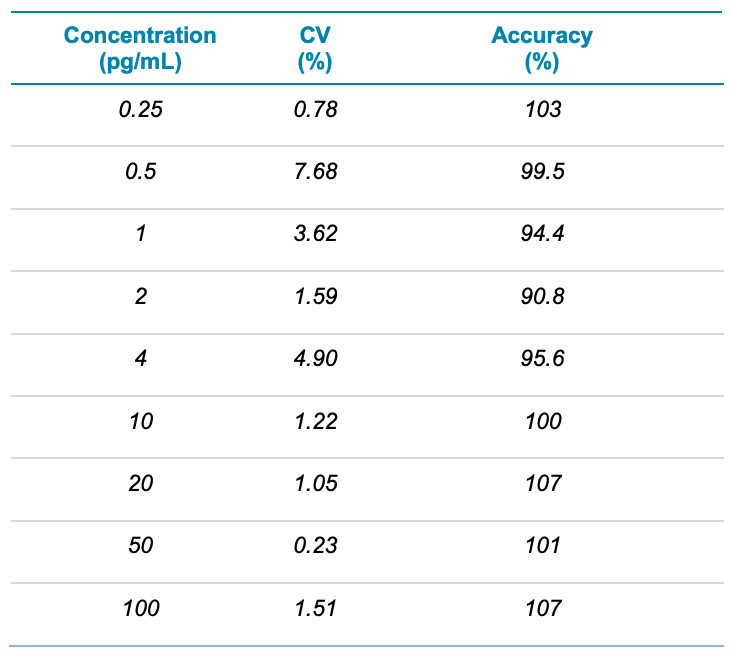Viewport: 734px width, 659px height.
Task: Click the Concentration (pg/mL) column header
Action: pyautogui.click(x=140, y=49)
